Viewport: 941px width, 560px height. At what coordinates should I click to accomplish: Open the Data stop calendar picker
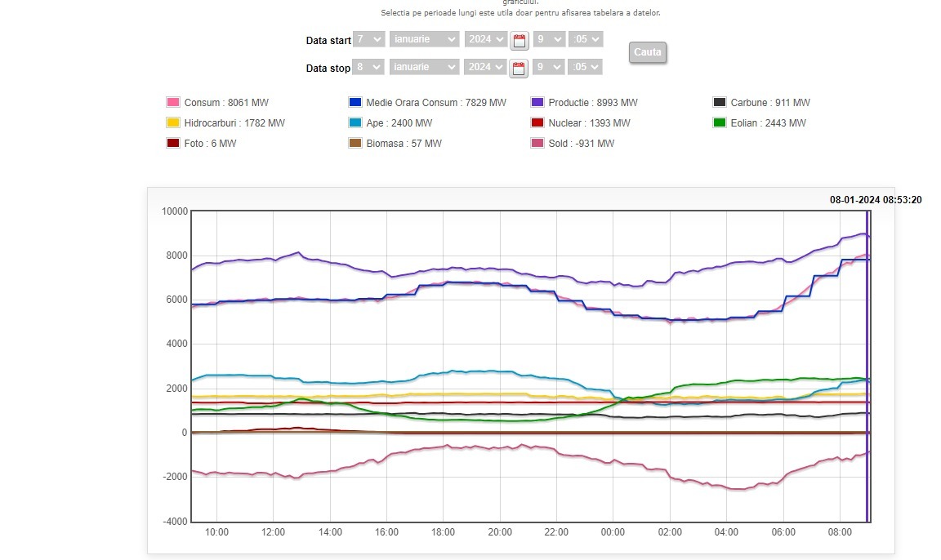point(519,69)
